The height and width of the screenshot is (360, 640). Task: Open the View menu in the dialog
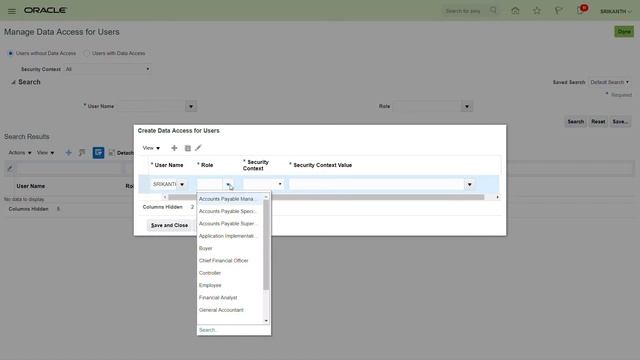click(x=151, y=148)
